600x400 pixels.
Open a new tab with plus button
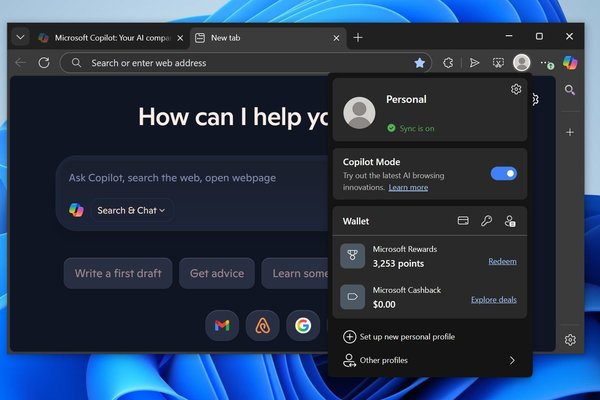pos(358,38)
